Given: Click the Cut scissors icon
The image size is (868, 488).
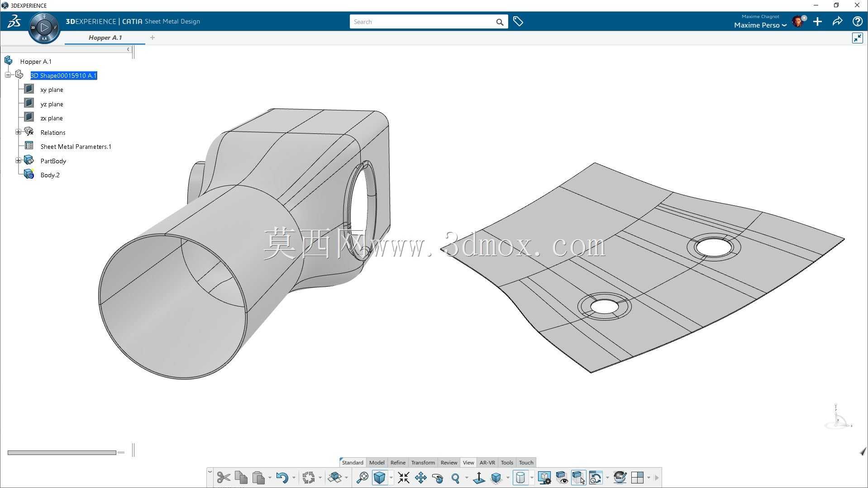Looking at the screenshot, I should [224, 478].
